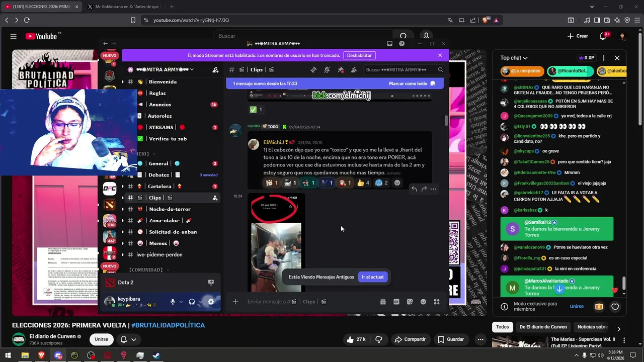Viewport: 644px width, 362px height.
Task: Open browser tab search chevron
Action: [x=592, y=7]
